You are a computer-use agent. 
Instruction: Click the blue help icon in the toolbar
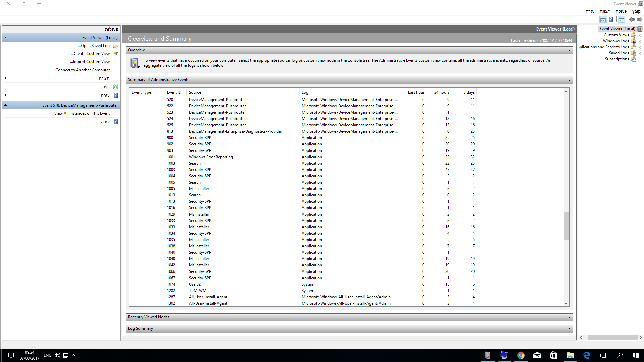pos(611,19)
